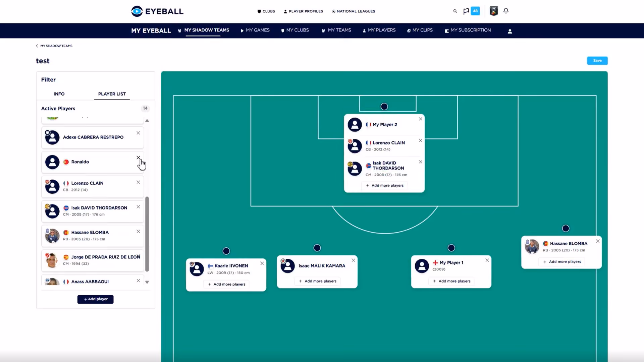Switch to My Subscription tab
644x362 pixels.
pos(468,30)
